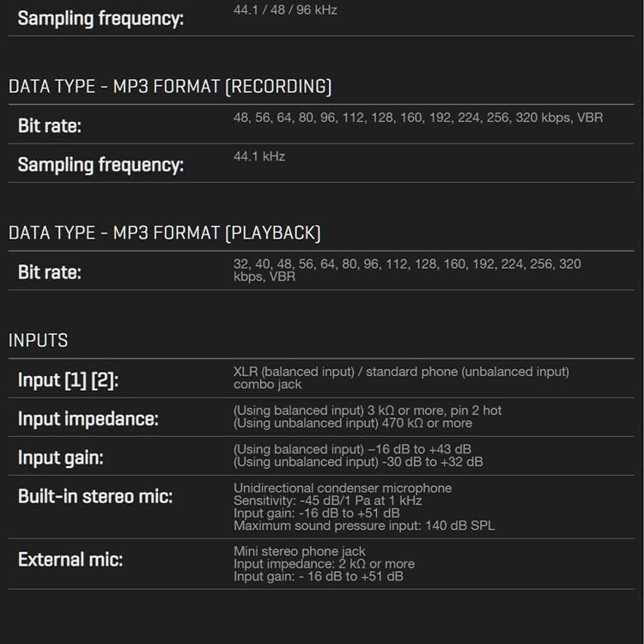Image resolution: width=644 pixels, height=644 pixels.
Task: Click the Input gain label
Action: pos(60,458)
